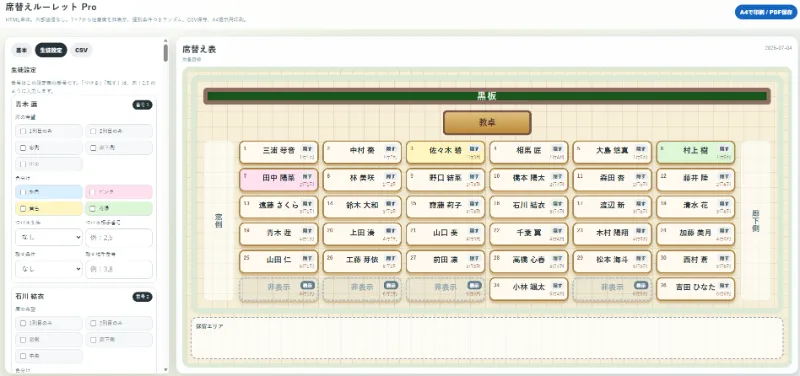This screenshot has height=376, width=800.
Task: Pick the yellow color option
Action: point(49,209)
